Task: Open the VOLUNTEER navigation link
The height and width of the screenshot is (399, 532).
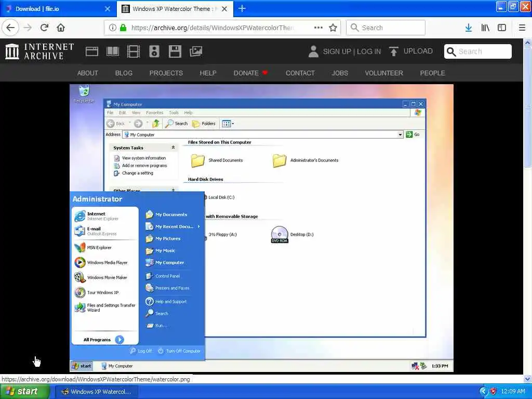Action: pyautogui.click(x=384, y=73)
